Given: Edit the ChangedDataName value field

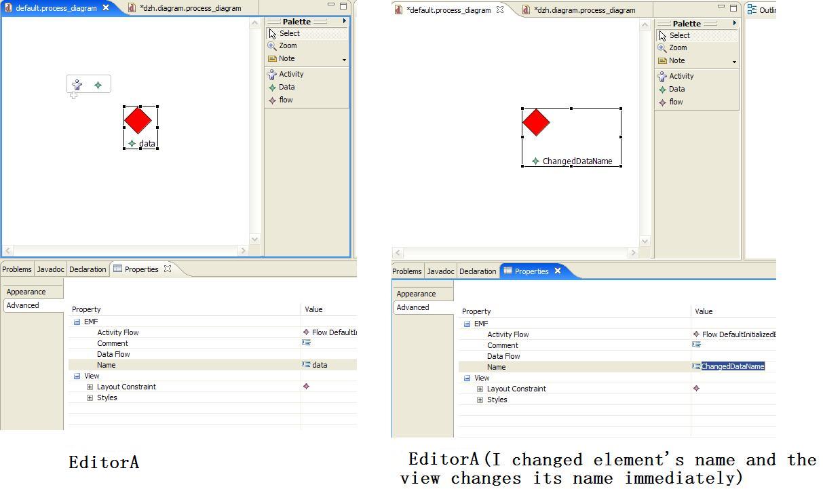Looking at the screenshot, I should pyautogui.click(x=733, y=366).
